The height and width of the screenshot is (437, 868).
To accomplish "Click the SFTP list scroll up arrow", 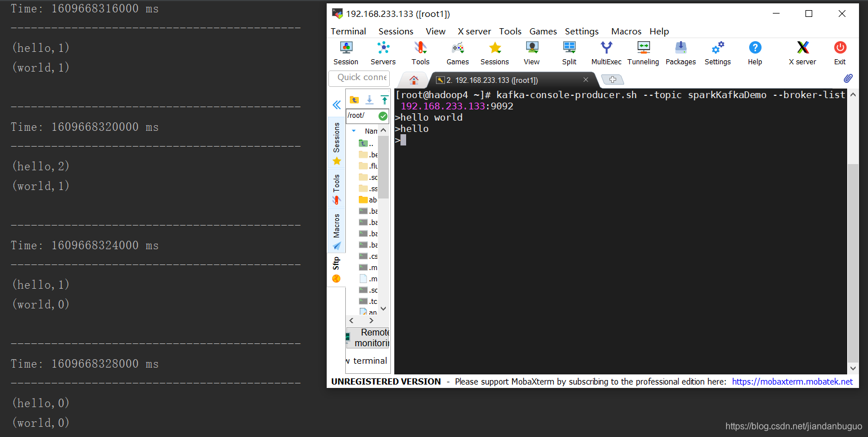I will 384,130.
